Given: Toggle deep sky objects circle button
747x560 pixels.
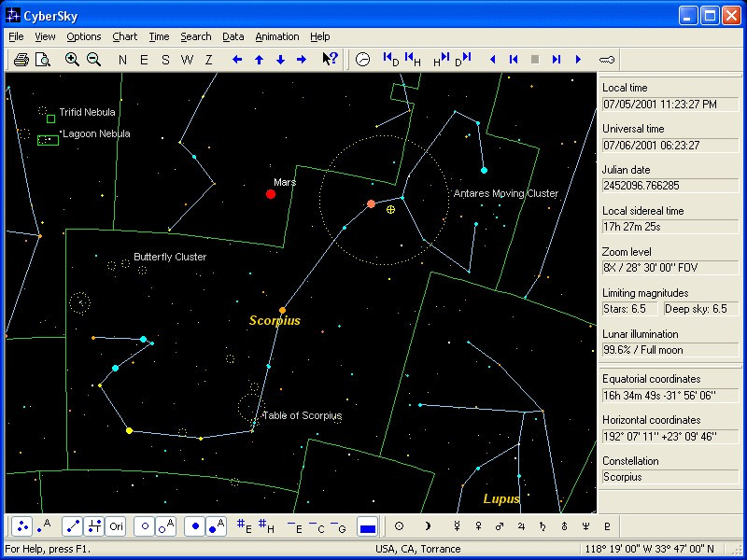Looking at the screenshot, I should pyautogui.click(x=145, y=526).
